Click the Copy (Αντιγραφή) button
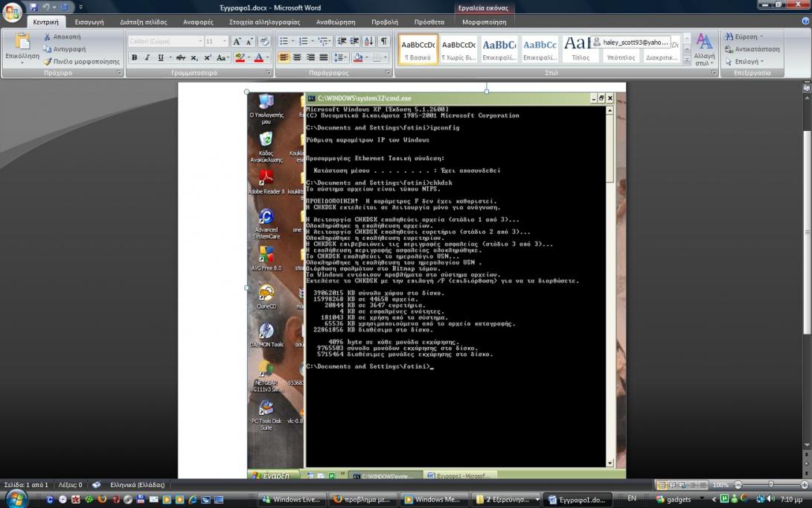The image size is (812, 508). click(x=64, y=49)
